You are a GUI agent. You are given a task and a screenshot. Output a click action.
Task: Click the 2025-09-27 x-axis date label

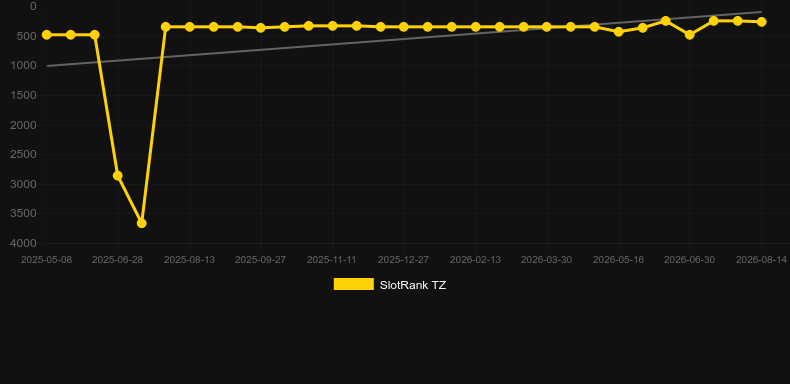pos(260,260)
